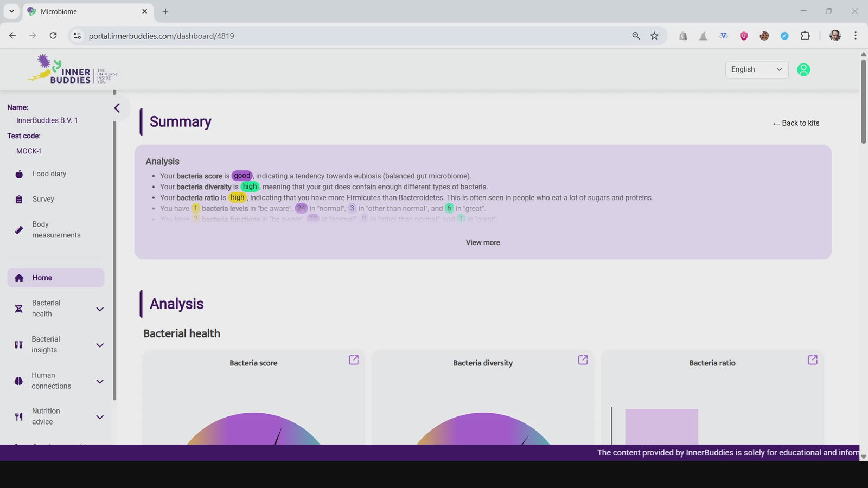Click the InnerBuddies logo
The height and width of the screenshot is (488, 868).
73,69
